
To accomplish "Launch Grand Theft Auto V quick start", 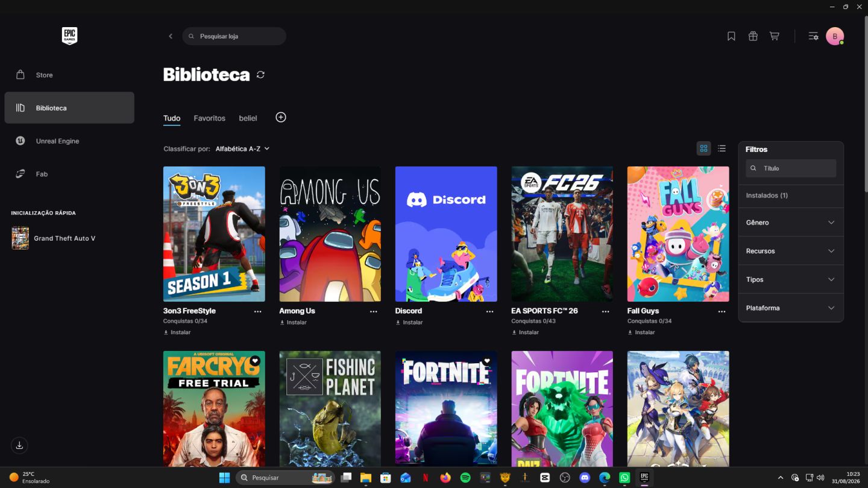I will click(54, 238).
